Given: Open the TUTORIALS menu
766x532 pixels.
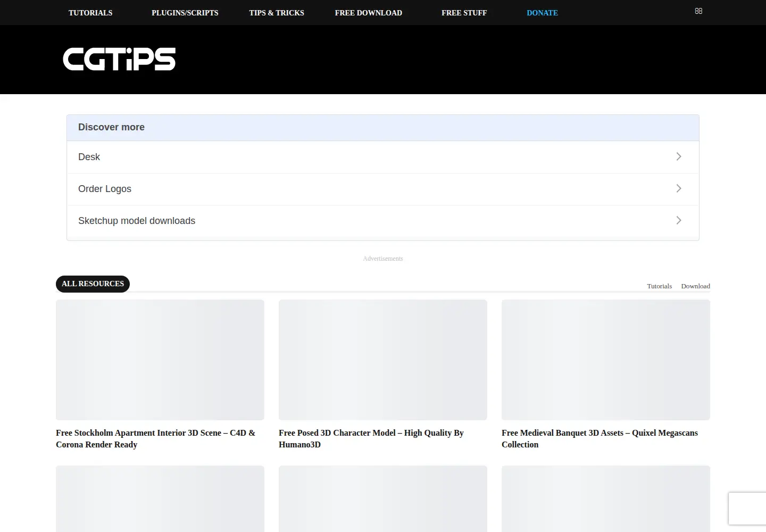Looking at the screenshot, I should 90,13.
